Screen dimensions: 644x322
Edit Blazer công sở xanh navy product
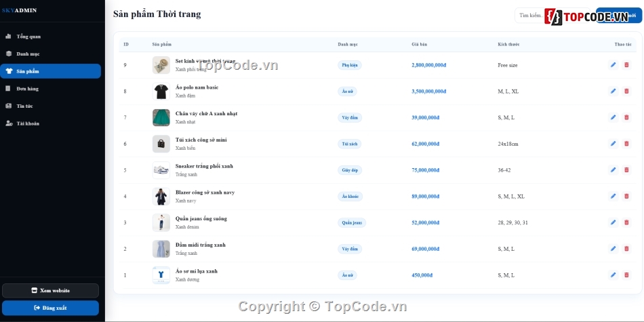tap(613, 197)
